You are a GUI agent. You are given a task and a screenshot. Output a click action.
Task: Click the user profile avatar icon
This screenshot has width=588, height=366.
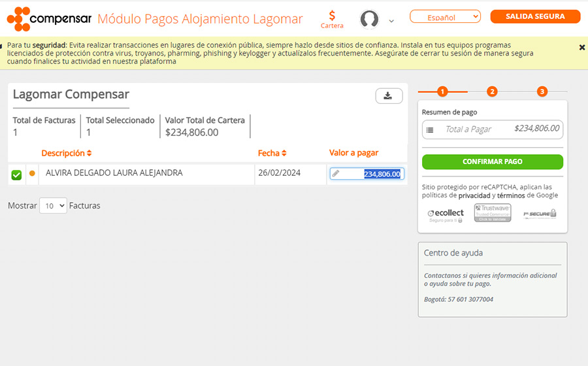369,19
